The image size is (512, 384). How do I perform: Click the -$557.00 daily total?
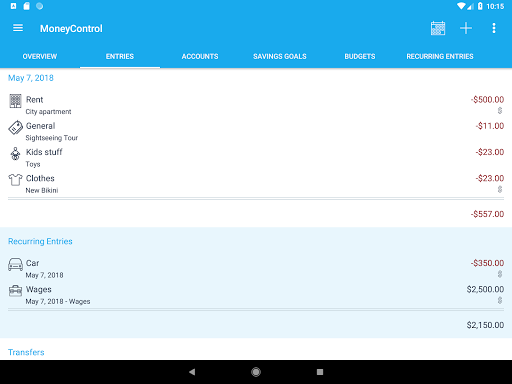tap(487, 214)
